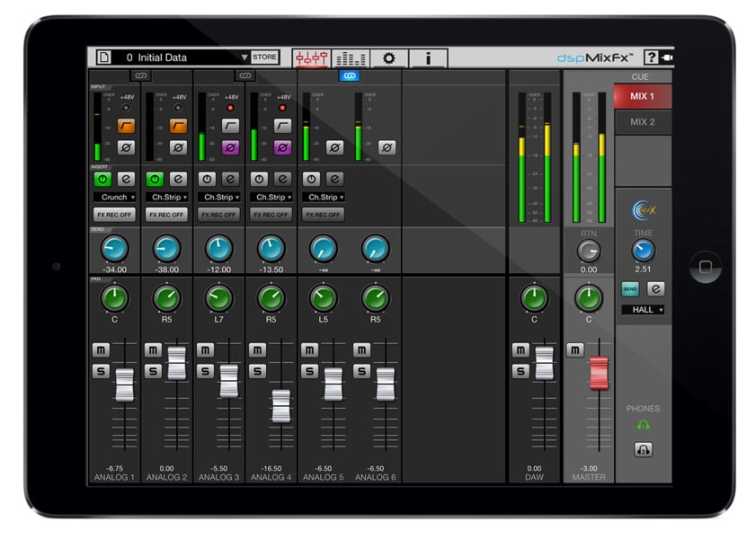This screenshot has height=539, width=756.
Task: Open Ch.Strip dropdown on Analog 3
Action: tap(219, 197)
